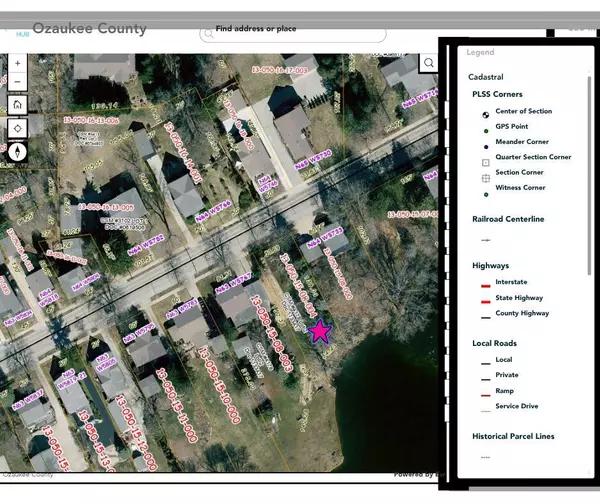
Task: Return map to default home extent
Action: (x=18, y=104)
